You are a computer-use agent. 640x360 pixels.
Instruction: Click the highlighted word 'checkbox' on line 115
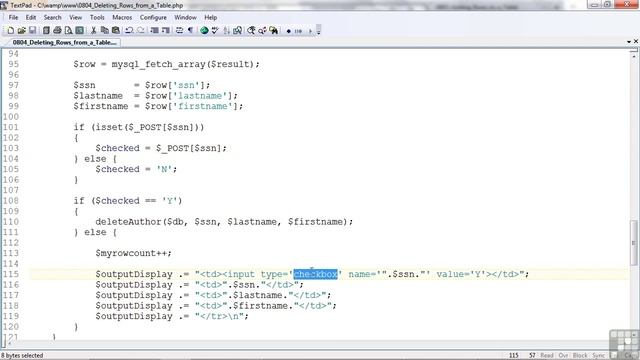coord(316,274)
